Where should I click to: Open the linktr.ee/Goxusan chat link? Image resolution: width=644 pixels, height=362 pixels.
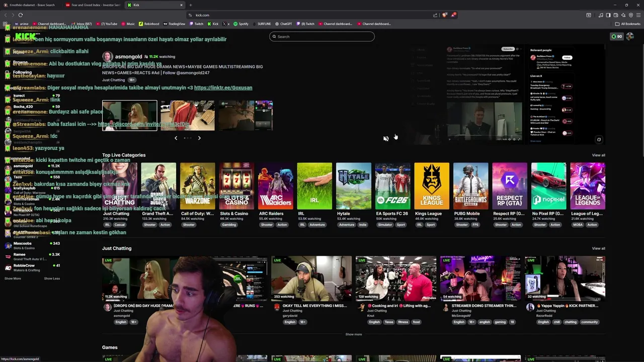(223, 87)
